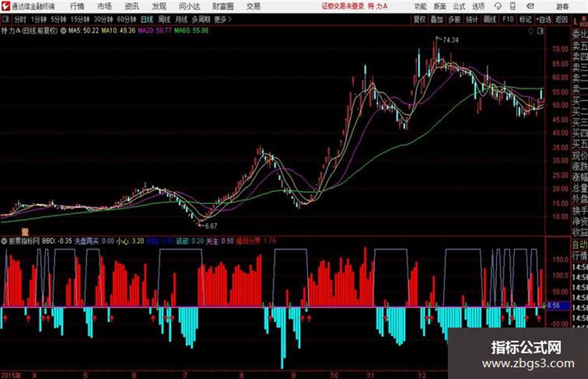Open F10 company info
The width and height of the screenshot is (588, 379).
[508, 19]
